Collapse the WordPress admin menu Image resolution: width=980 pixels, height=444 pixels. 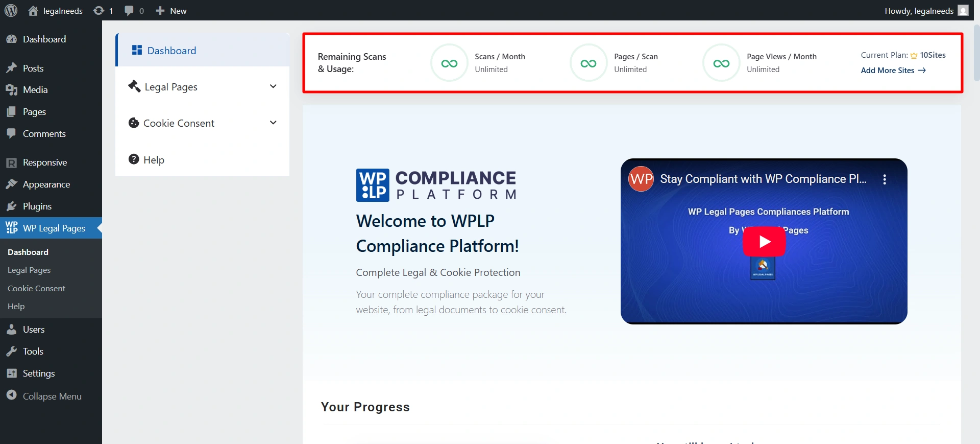51,396
